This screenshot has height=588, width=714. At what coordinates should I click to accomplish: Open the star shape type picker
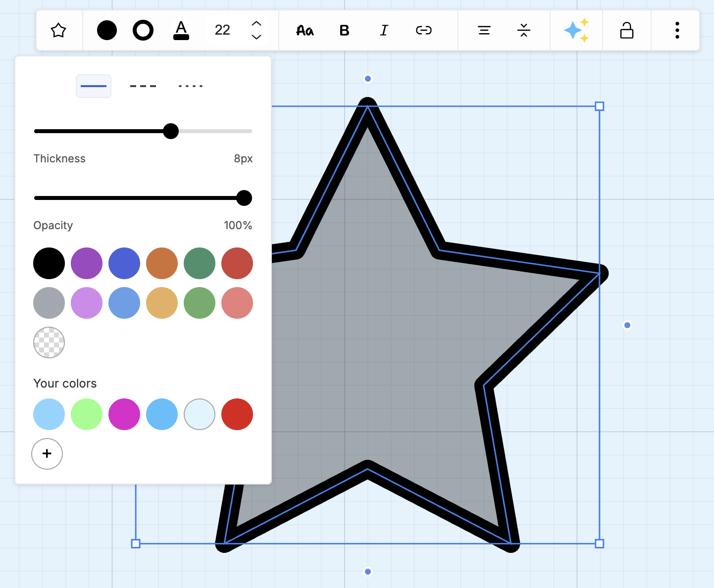click(x=58, y=31)
